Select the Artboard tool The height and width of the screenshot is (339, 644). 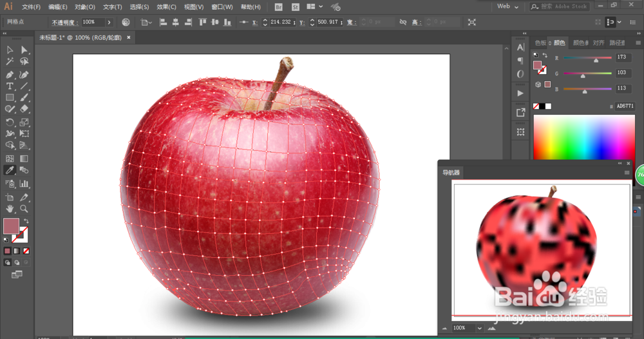(x=10, y=197)
